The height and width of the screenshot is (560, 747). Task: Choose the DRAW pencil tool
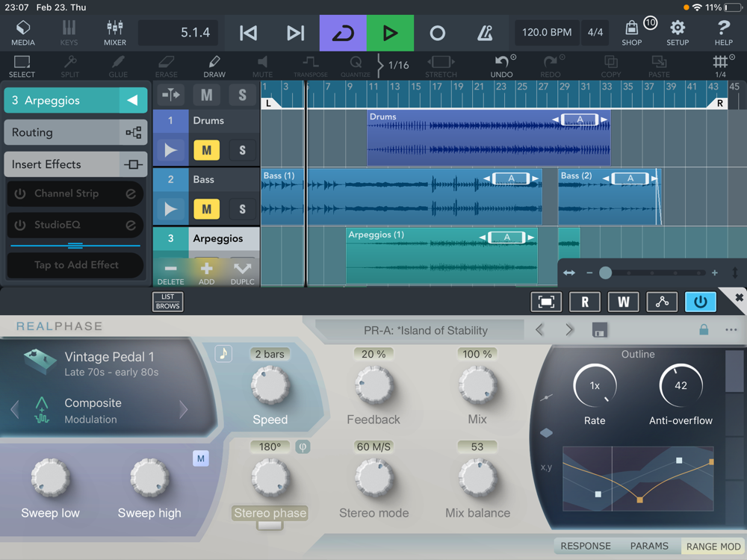tap(214, 66)
